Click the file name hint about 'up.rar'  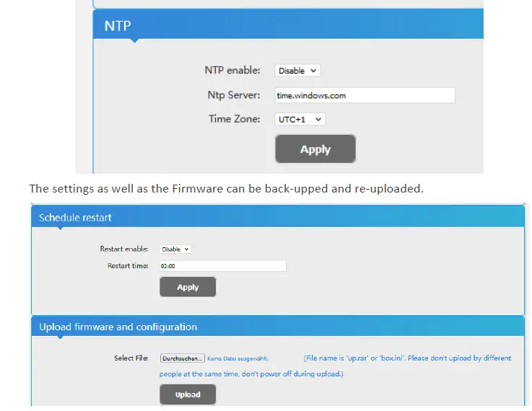click(407, 358)
